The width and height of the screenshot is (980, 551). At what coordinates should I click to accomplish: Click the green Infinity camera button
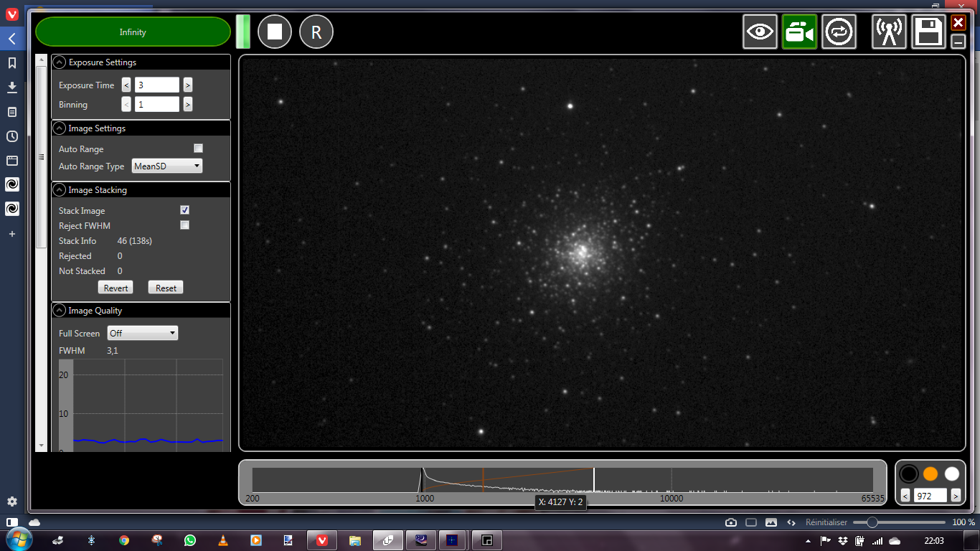point(133,32)
